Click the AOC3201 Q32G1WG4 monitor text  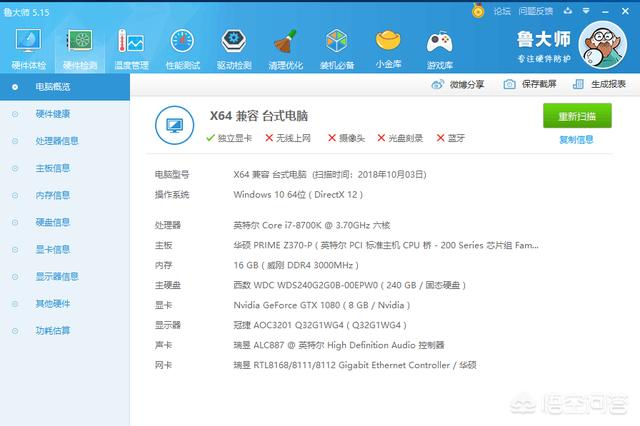click(320, 325)
